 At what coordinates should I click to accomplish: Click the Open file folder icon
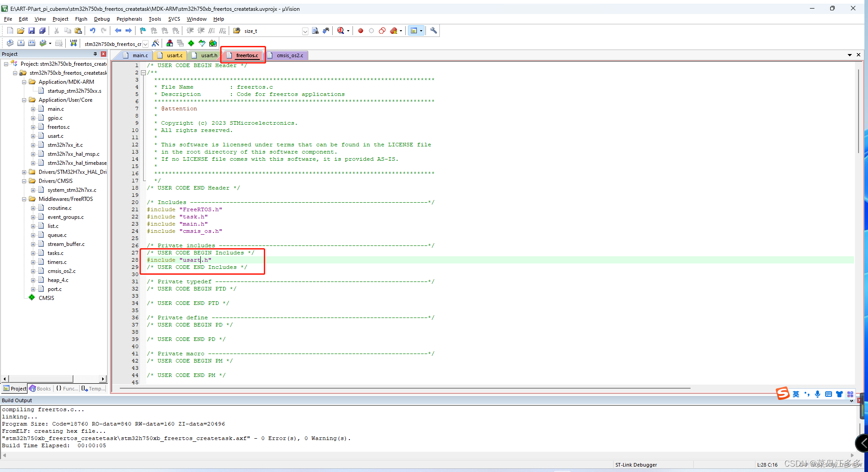(x=21, y=31)
